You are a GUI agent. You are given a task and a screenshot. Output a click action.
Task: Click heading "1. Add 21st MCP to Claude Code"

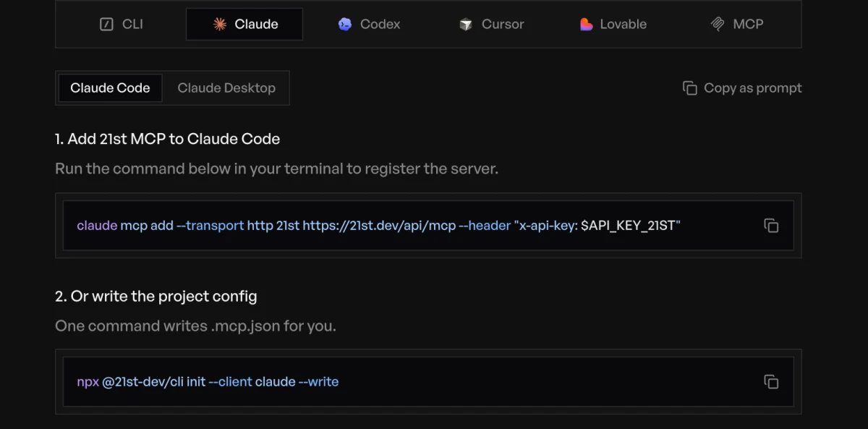tap(168, 139)
